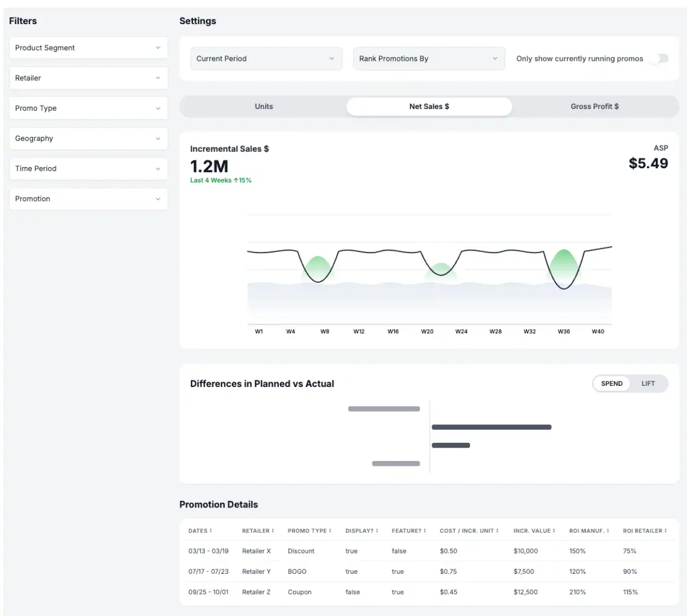Sort the table by Display? column
Image resolution: width=688 pixels, height=616 pixels.
pos(363,531)
